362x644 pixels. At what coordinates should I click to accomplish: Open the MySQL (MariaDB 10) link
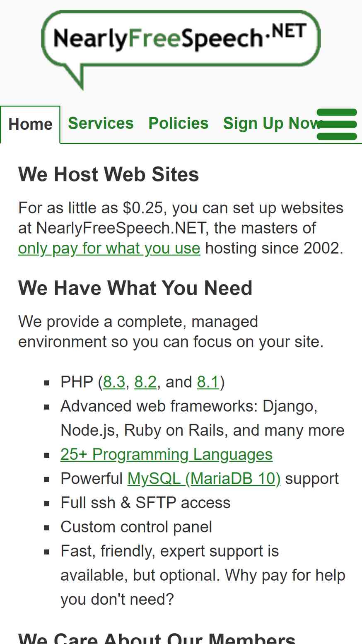click(204, 479)
